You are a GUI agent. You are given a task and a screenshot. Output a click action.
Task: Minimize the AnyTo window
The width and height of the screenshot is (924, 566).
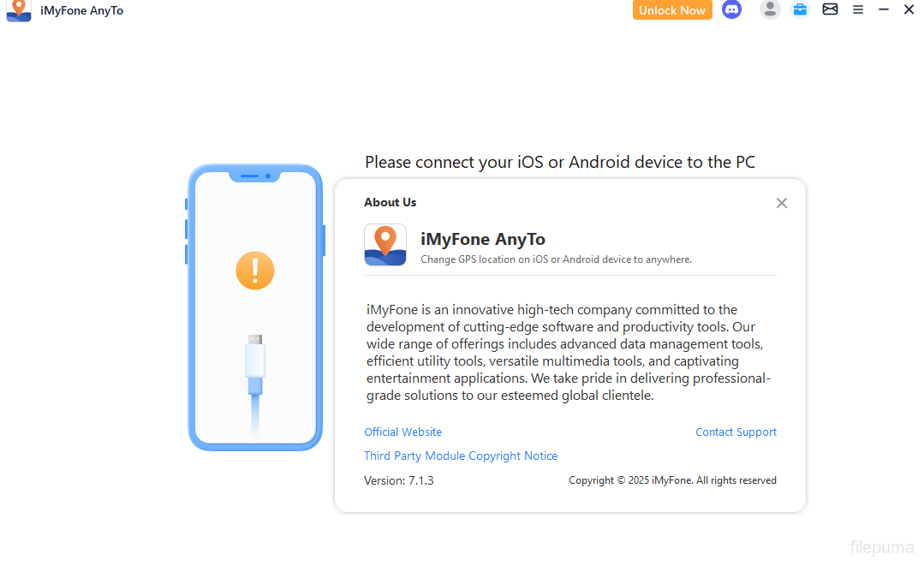point(884,9)
